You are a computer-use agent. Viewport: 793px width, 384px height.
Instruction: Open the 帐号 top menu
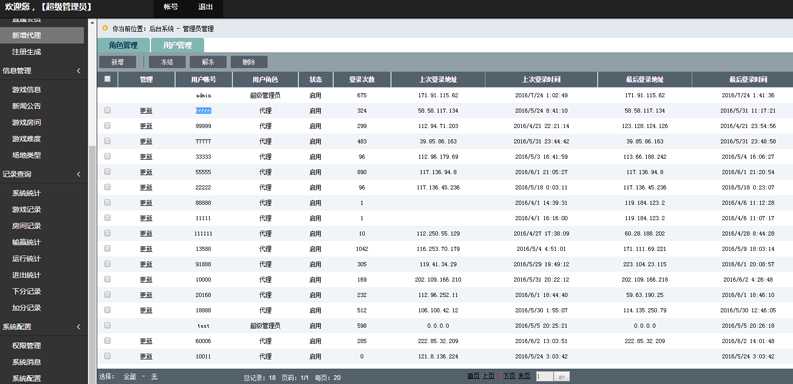(x=171, y=7)
